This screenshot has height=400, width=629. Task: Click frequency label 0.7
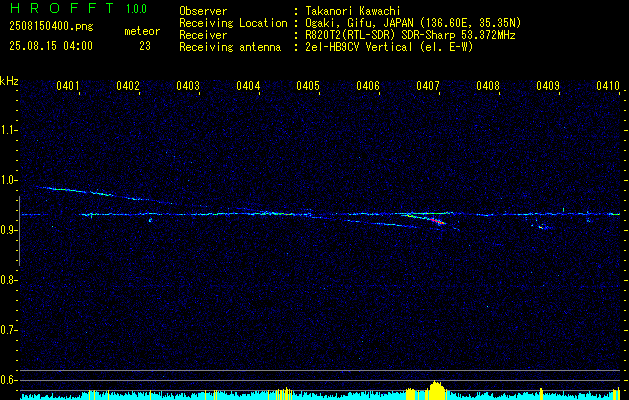click(x=8, y=330)
